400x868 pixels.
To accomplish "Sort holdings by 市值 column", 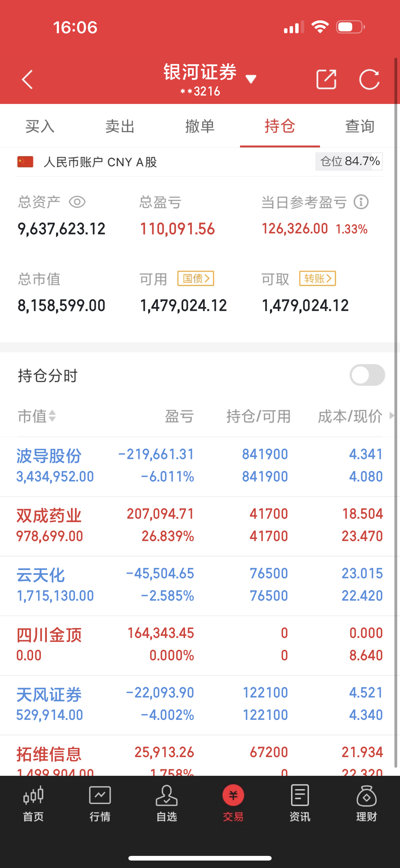I will click(x=37, y=416).
